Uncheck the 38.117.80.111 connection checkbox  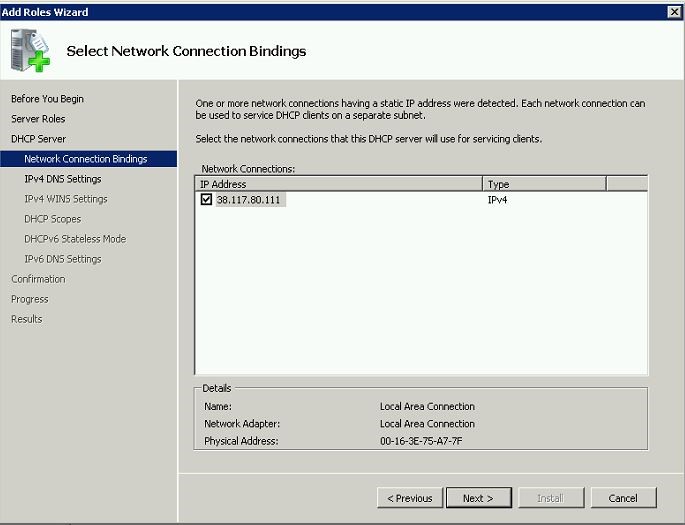(x=206, y=200)
